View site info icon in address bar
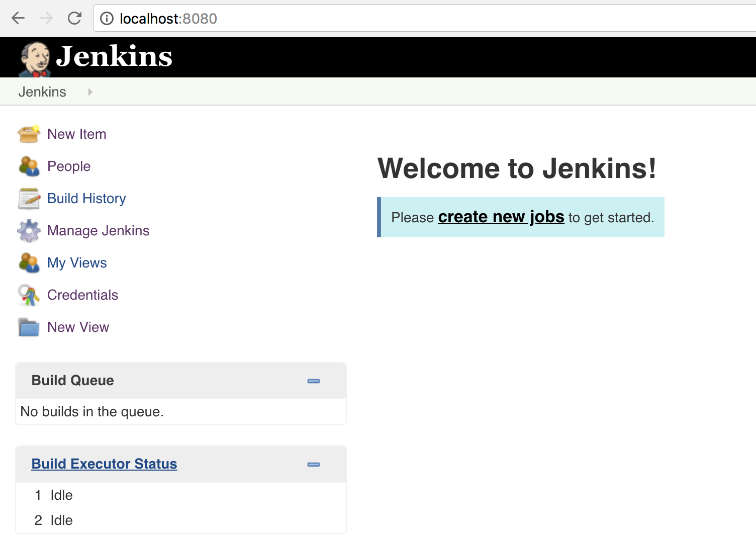Image resolution: width=756 pixels, height=540 pixels. (x=107, y=19)
